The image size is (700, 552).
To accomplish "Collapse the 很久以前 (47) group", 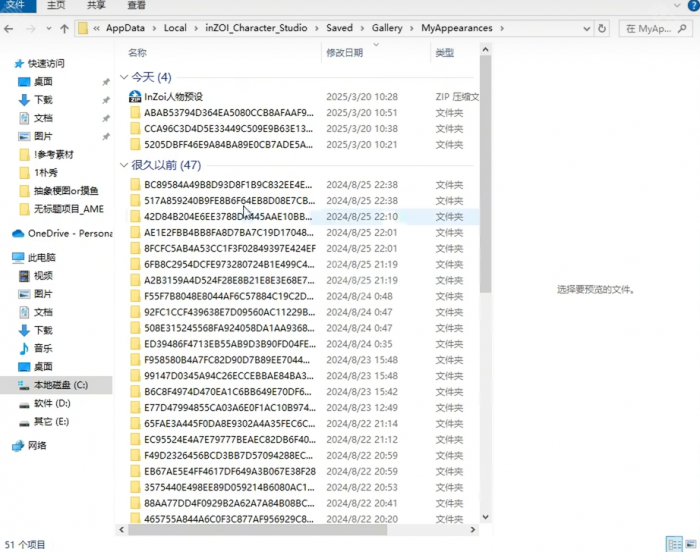I will [x=124, y=165].
